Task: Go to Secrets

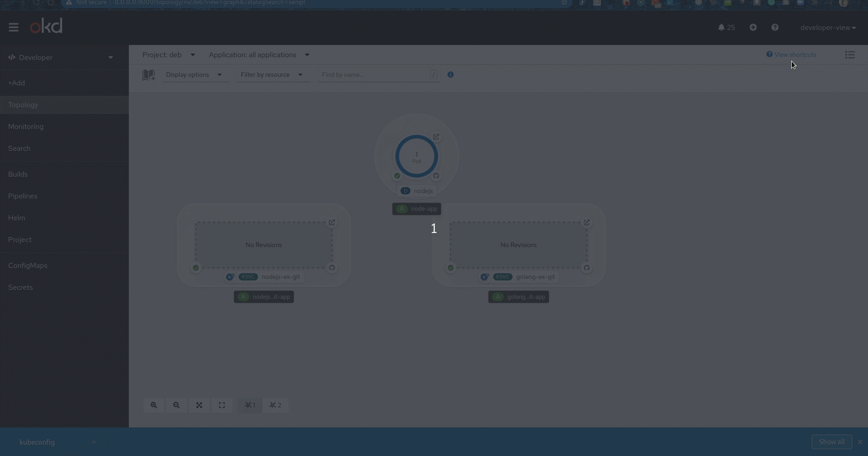Action: 64,287
